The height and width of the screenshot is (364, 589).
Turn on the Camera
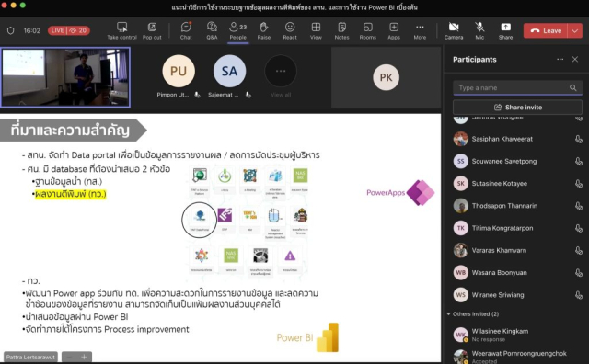click(454, 30)
